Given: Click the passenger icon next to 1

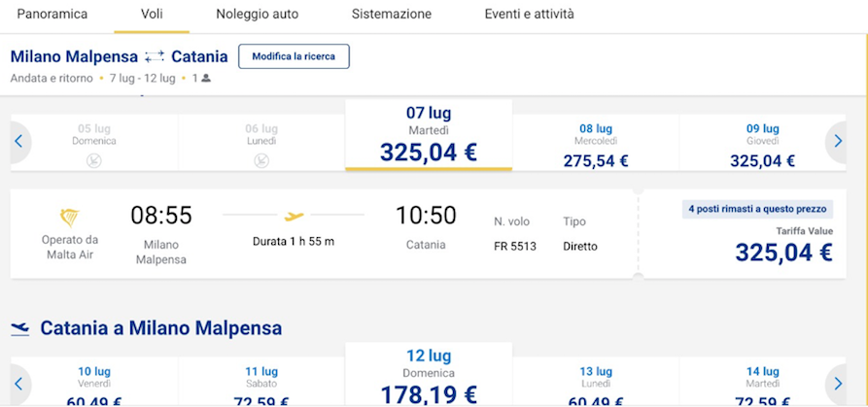Looking at the screenshot, I should [206, 79].
